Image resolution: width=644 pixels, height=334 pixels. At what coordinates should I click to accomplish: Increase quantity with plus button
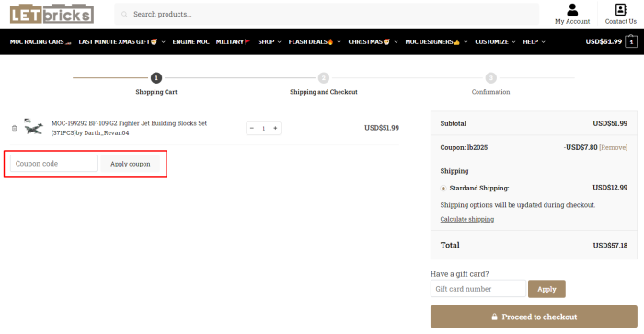pos(275,128)
